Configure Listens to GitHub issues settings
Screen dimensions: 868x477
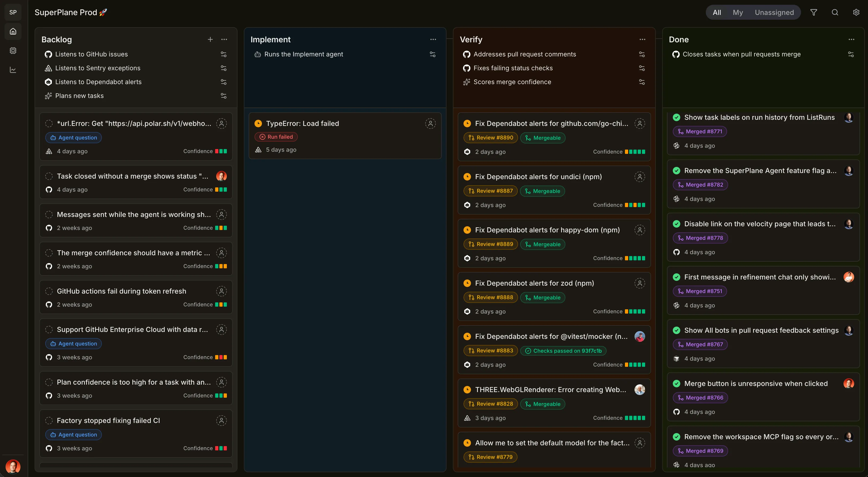point(223,54)
